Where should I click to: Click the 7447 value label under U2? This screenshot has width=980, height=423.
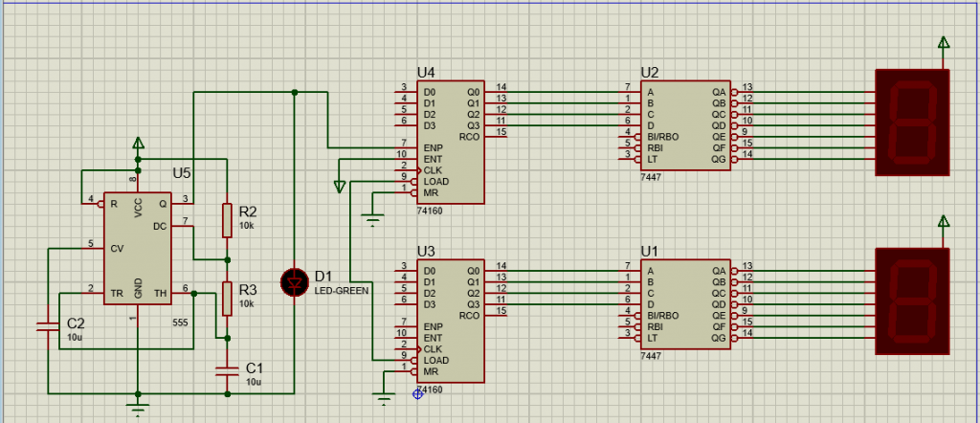point(651,177)
